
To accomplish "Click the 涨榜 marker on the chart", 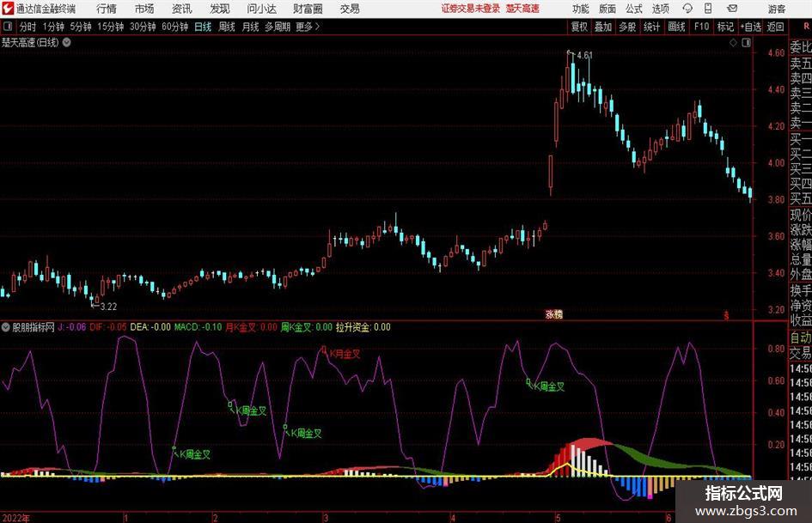I will 553,313.
